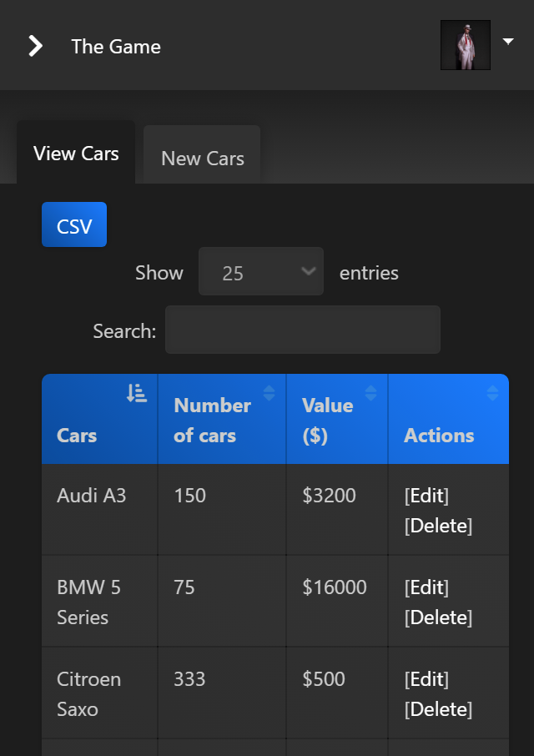Delete the BMW 5 Series entry

tap(438, 617)
